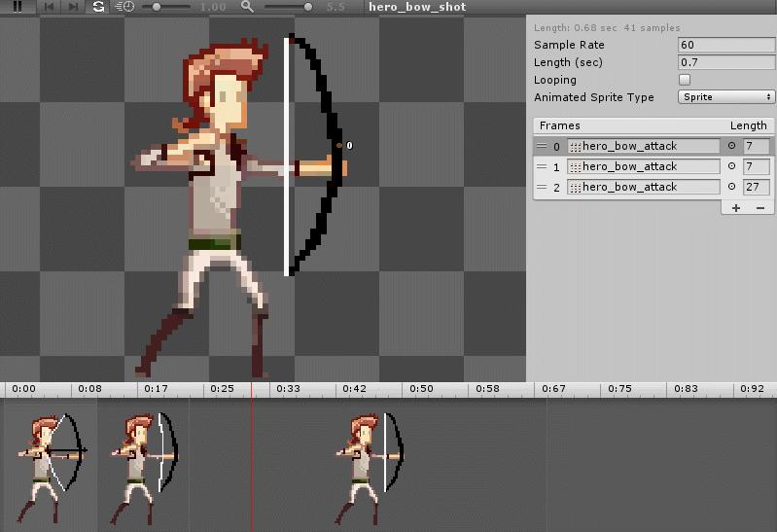
Task: Pause the animation preview
Action: click(x=18, y=7)
